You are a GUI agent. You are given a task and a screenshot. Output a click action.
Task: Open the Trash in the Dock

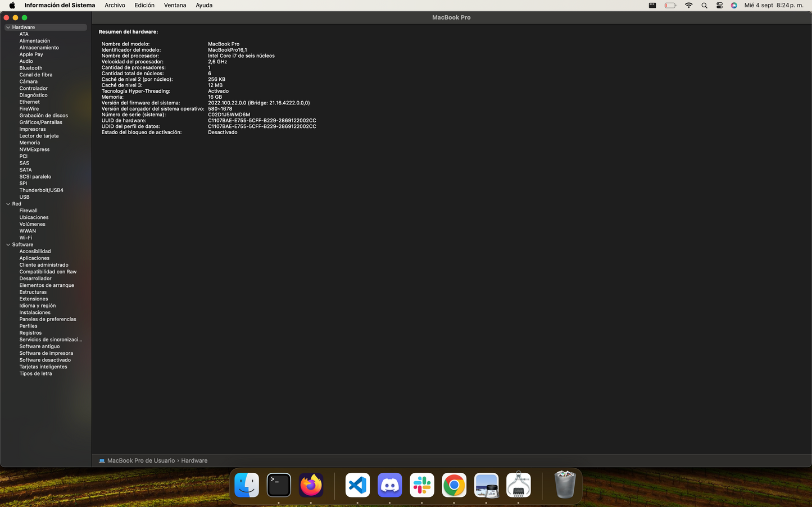tap(564, 485)
